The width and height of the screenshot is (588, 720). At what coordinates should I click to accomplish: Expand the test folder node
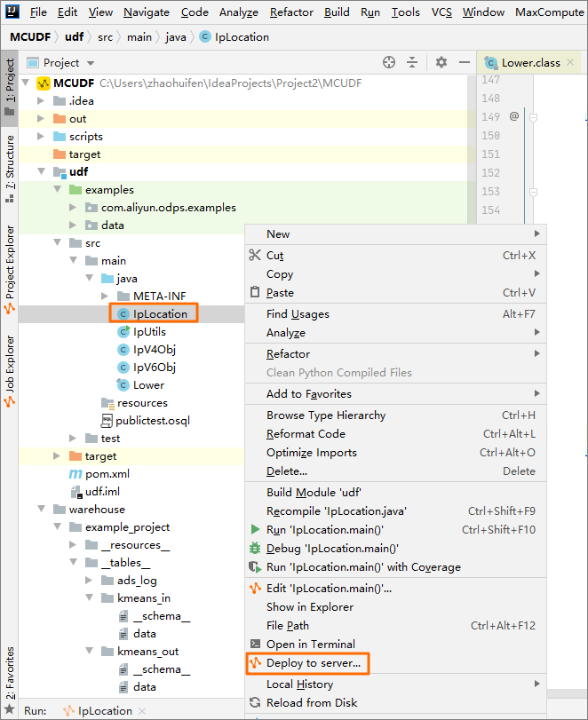pos(73,438)
